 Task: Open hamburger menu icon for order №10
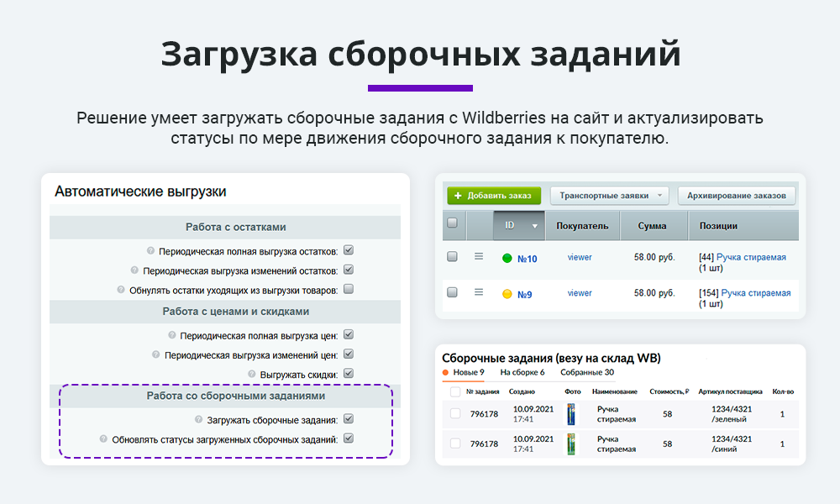pos(479,256)
